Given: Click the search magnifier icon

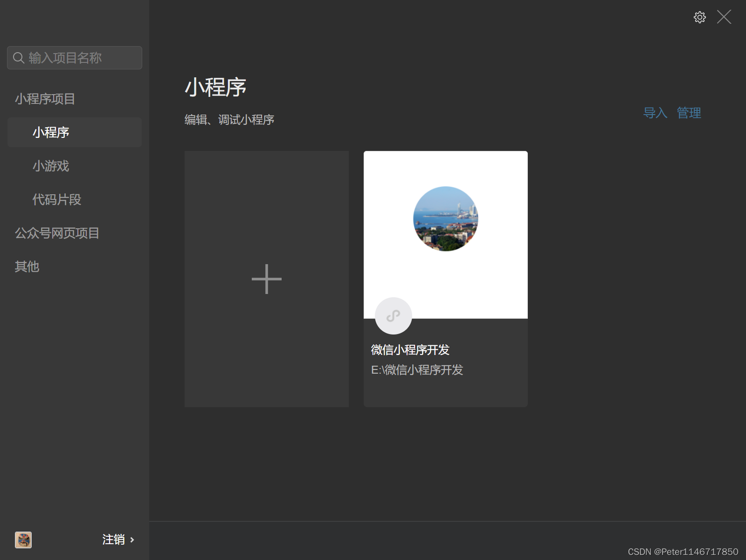Looking at the screenshot, I should click(x=19, y=58).
